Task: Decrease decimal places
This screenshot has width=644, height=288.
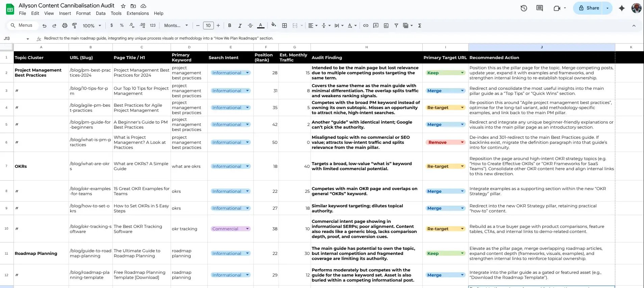Action: [132, 26]
